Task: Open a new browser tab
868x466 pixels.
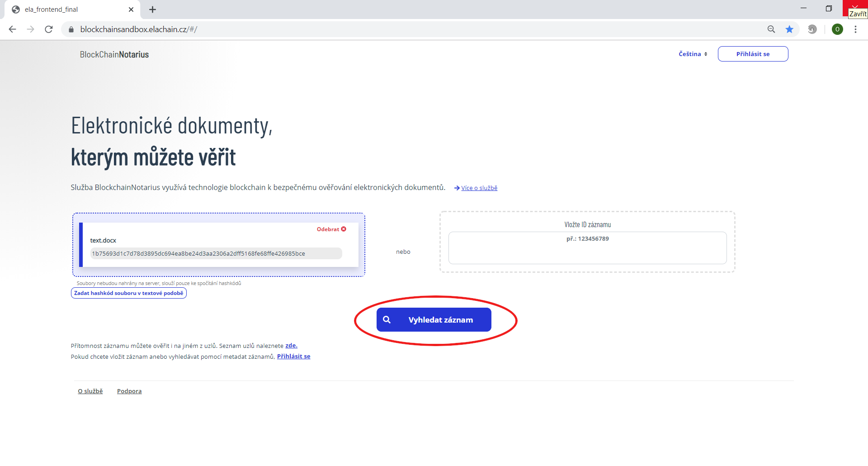Action: (x=153, y=10)
